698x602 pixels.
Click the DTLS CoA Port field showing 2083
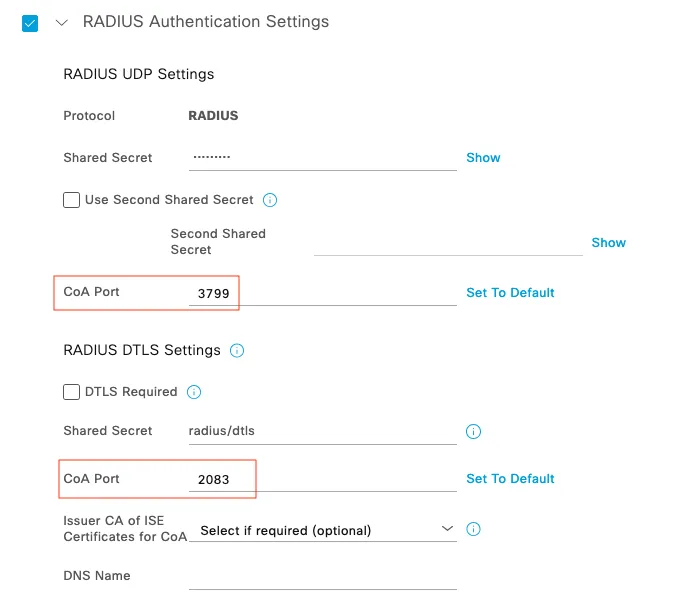click(323, 480)
